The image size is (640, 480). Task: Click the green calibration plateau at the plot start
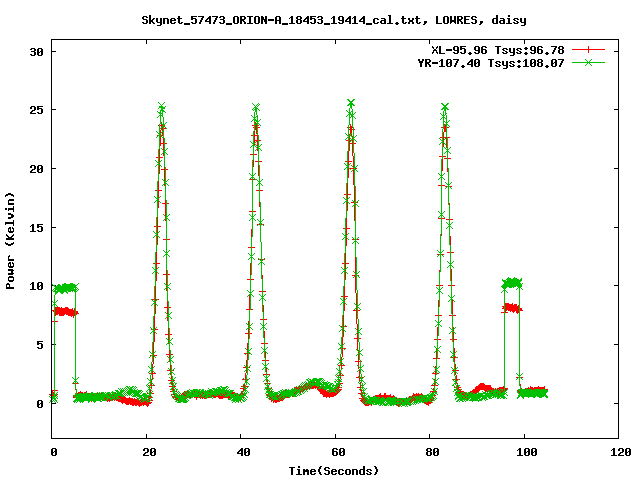click(x=65, y=288)
